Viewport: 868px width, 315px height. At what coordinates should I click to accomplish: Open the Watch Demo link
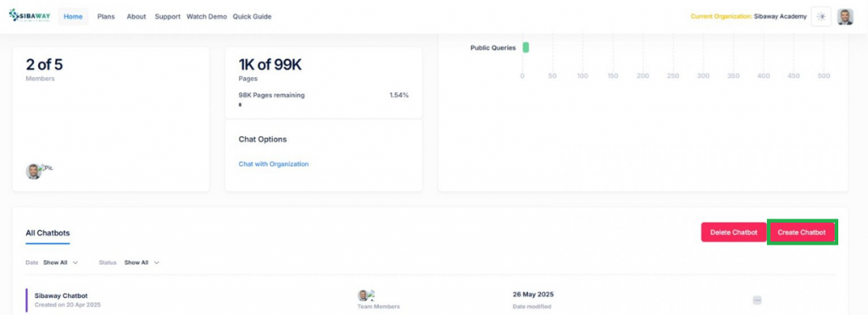(x=207, y=17)
